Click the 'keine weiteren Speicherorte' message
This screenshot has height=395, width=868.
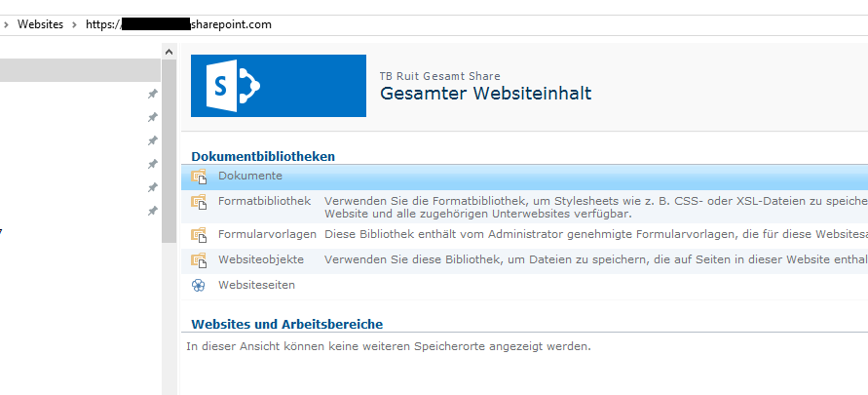point(389,347)
